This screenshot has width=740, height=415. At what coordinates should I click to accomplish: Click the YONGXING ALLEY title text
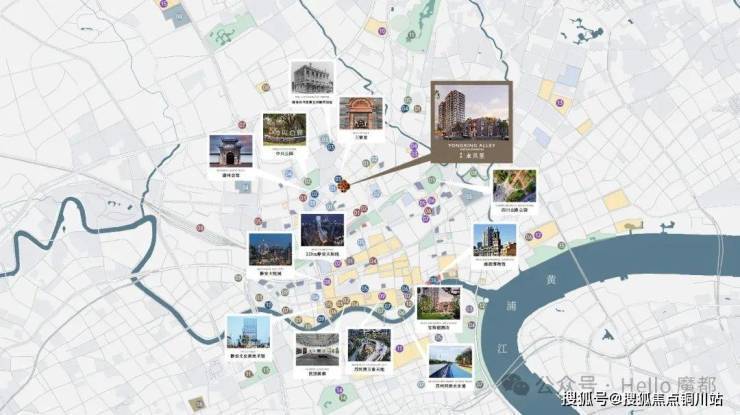pyautogui.click(x=471, y=146)
